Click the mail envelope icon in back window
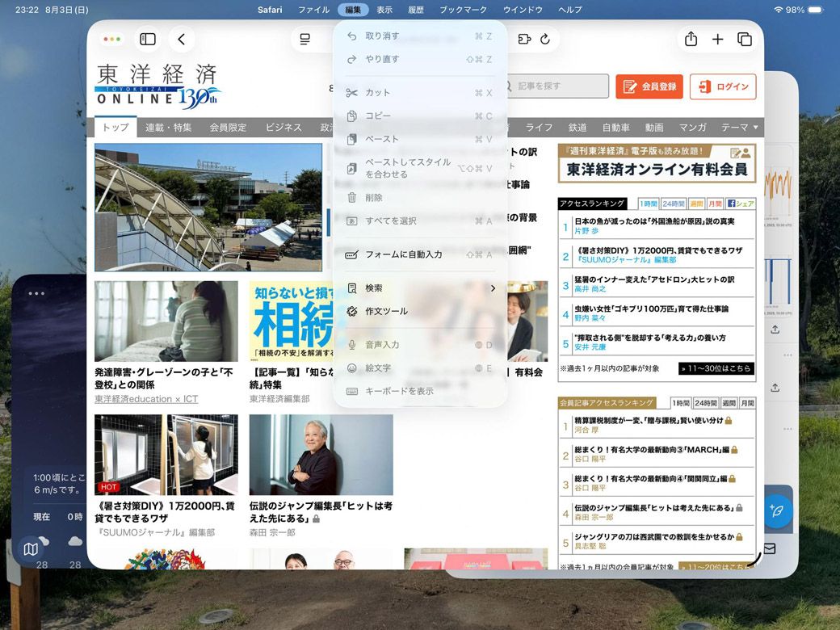Image resolution: width=840 pixels, height=630 pixels. pyautogui.click(x=769, y=548)
